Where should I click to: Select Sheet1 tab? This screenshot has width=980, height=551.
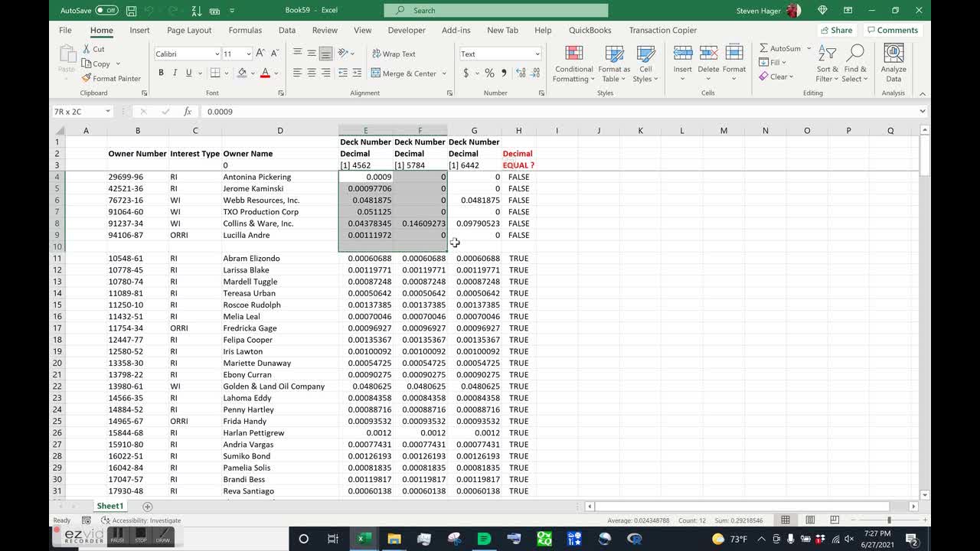109,506
